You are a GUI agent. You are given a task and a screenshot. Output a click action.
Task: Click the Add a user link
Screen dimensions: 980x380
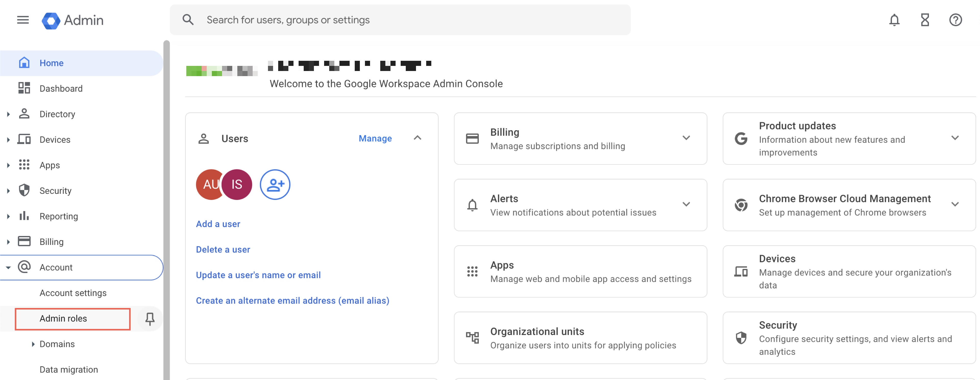(x=218, y=224)
